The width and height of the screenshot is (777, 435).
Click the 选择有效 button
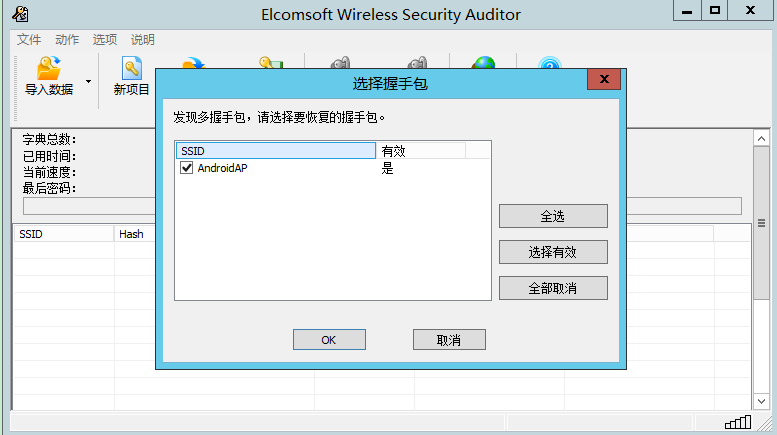click(x=553, y=252)
